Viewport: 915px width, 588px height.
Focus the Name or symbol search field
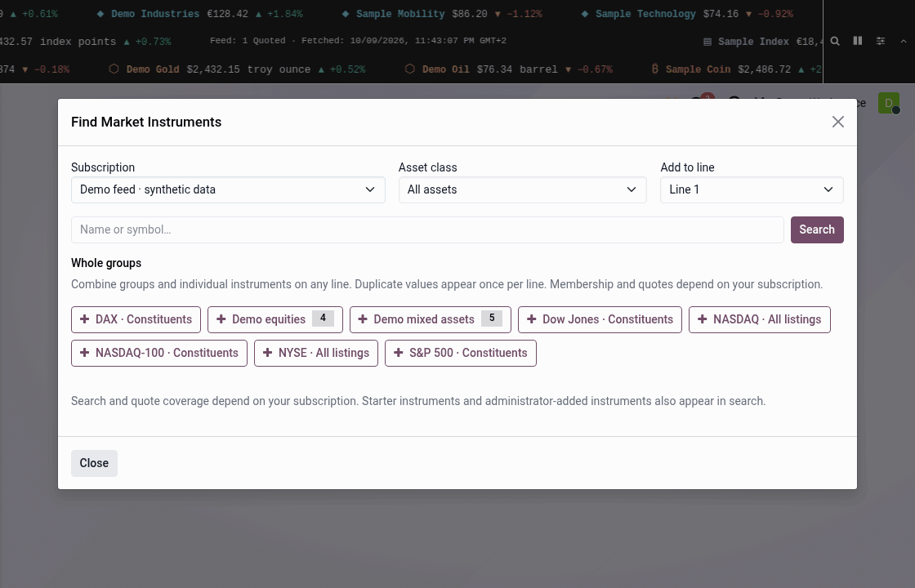click(427, 229)
